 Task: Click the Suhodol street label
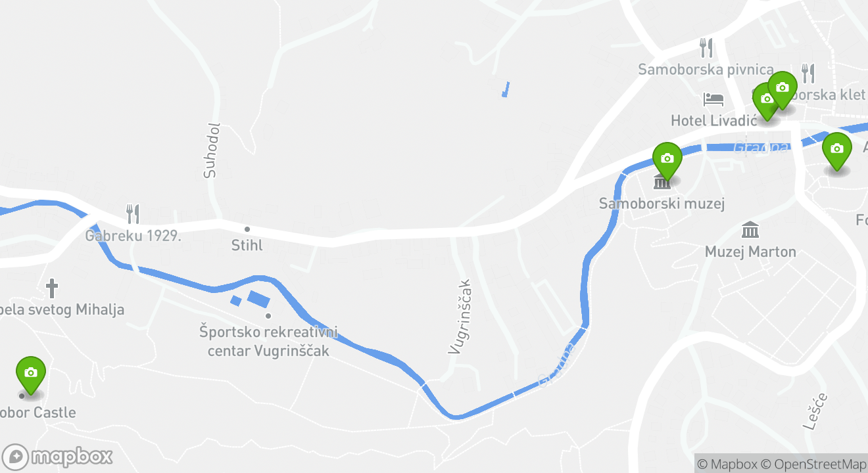coord(210,151)
